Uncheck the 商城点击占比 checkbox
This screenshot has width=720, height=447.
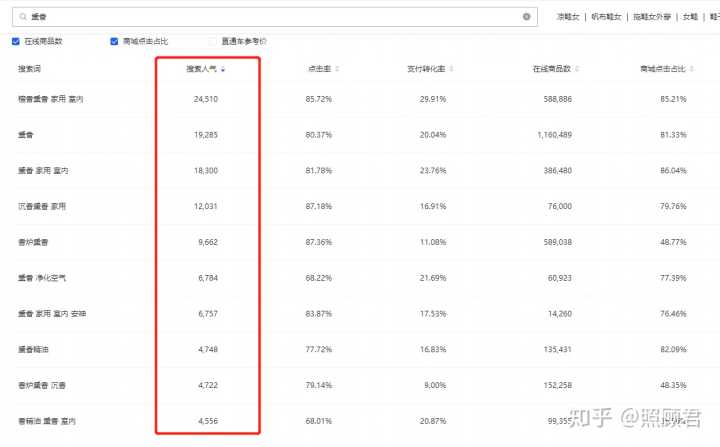point(114,42)
